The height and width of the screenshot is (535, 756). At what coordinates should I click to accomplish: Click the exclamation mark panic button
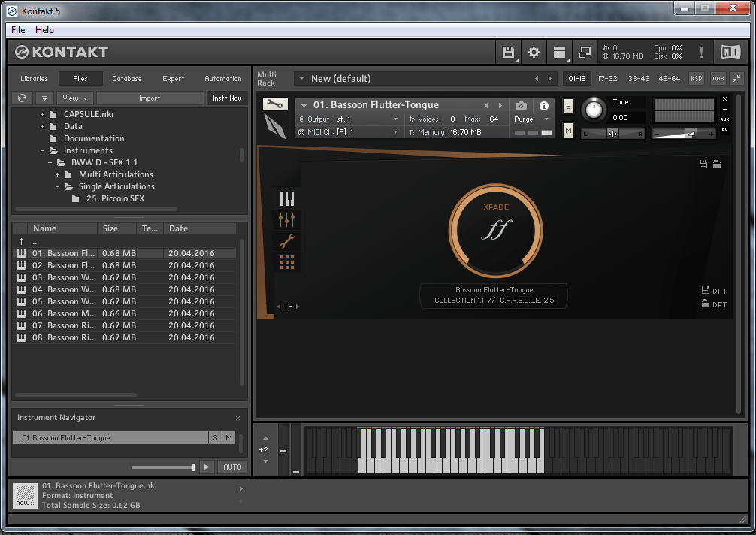pyautogui.click(x=701, y=52)
